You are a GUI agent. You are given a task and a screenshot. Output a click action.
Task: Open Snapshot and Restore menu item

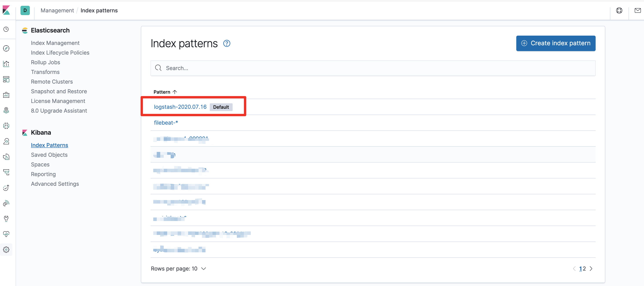[x=59, y=91]
